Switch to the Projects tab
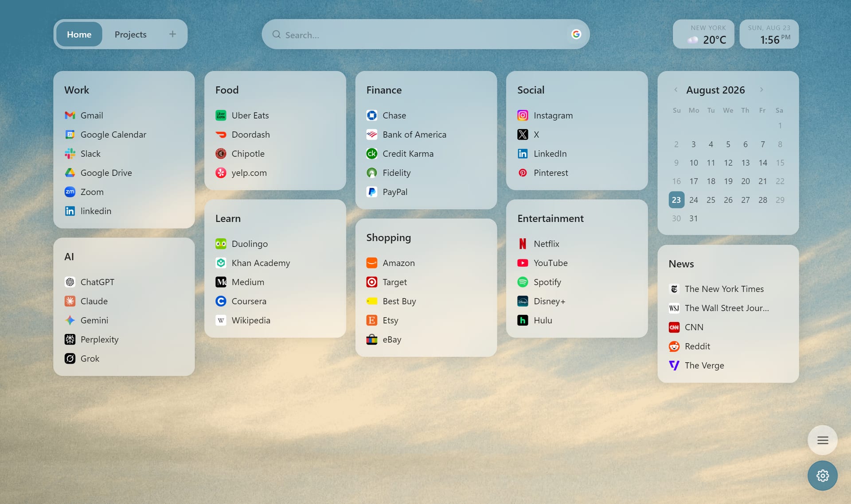This screenshot has width=851, height=504. [130, 34]
